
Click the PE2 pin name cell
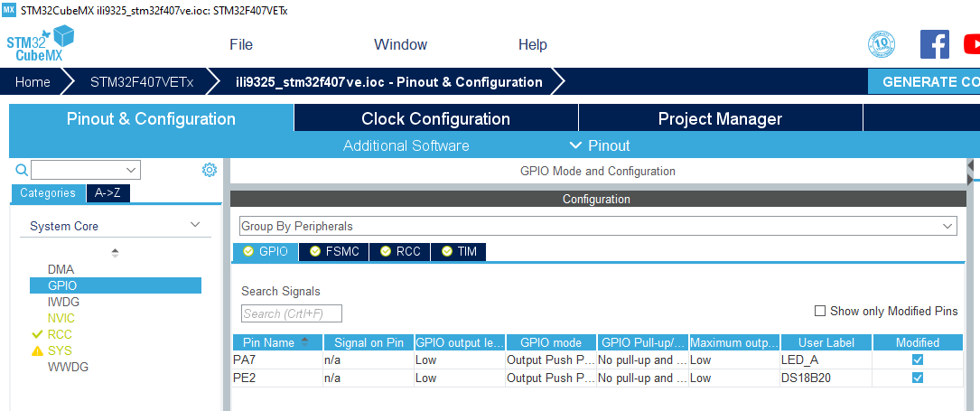tap(277, 378)
